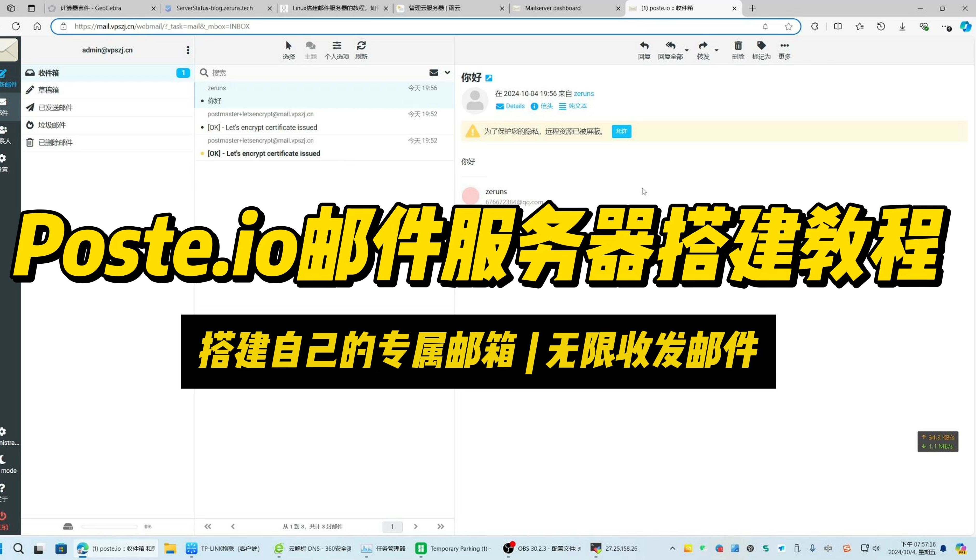Click the Reply All (回复全部) icon
Screen dimensions: 976x560
(670, 50)
